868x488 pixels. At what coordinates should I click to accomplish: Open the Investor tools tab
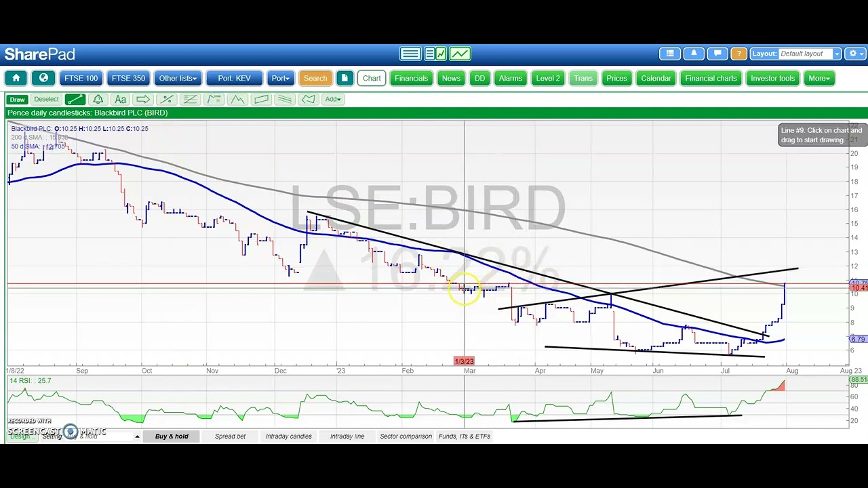[x=772, y=78]
